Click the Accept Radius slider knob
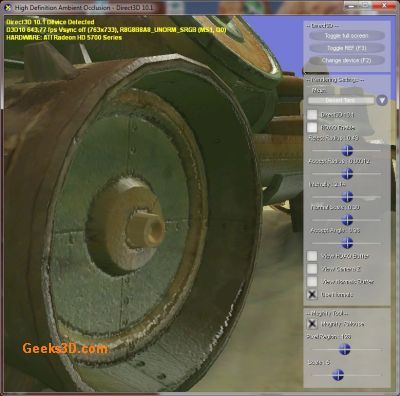Image resolution: width=400 pixels, height=396 pixels. 347,173
